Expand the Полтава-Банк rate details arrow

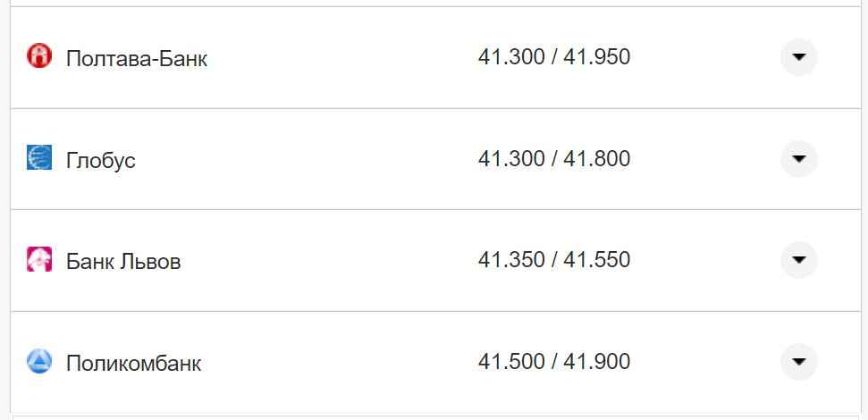click(799, 57)
